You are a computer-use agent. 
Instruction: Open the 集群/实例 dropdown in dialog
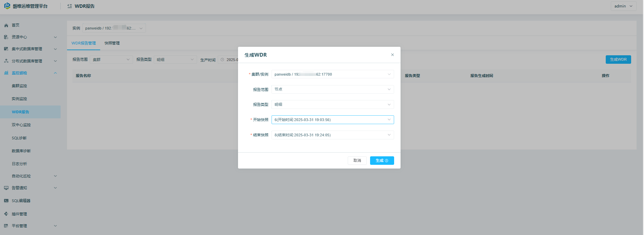pyautogui.click(x=332, y=74)
